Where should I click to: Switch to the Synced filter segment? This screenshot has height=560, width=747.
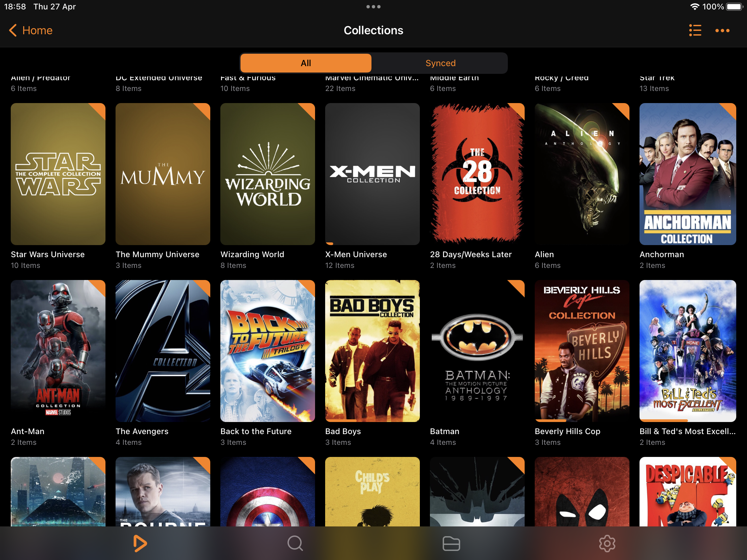[440, 63]
